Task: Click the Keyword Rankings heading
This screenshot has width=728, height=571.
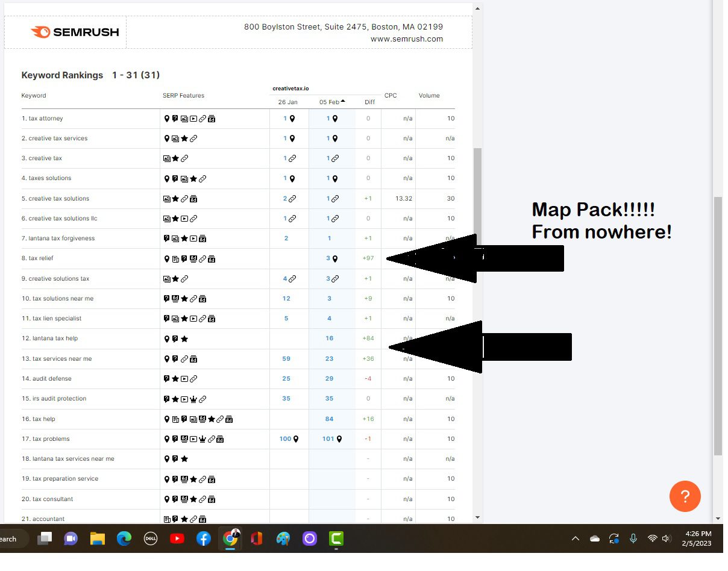Action: point(62,75)
